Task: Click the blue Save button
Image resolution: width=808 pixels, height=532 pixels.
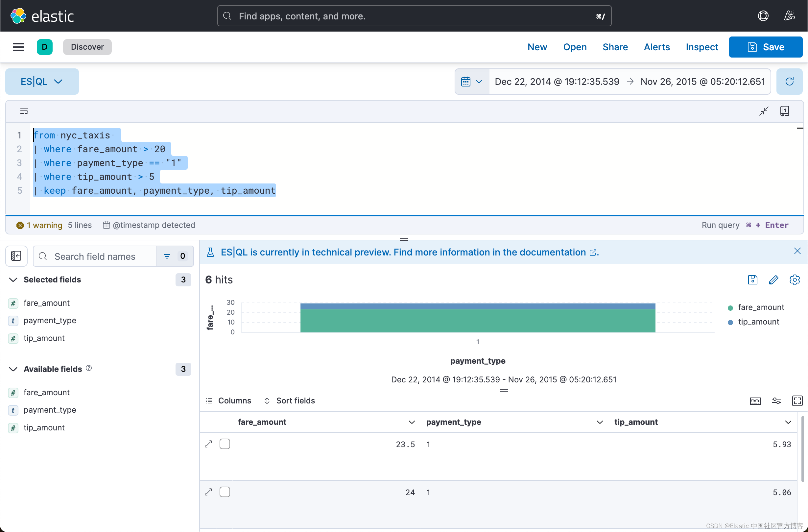Action: point(765,47)
